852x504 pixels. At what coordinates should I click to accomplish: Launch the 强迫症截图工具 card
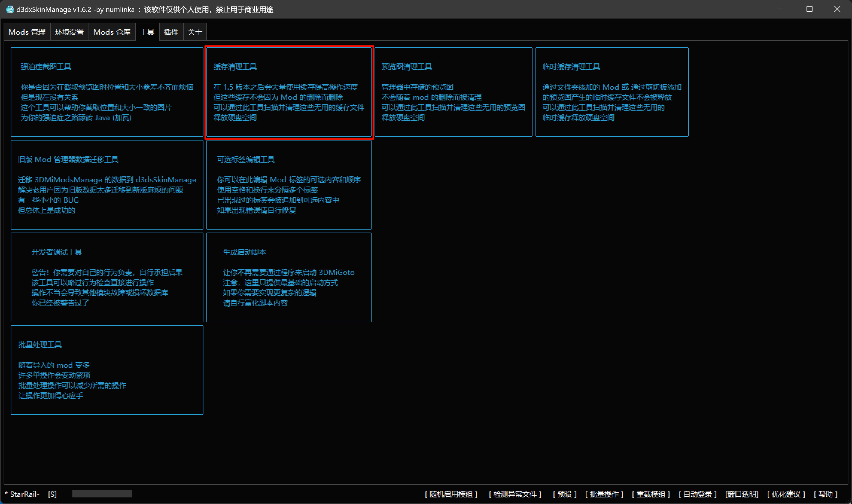pyautogui.click(x=107, y=92)
